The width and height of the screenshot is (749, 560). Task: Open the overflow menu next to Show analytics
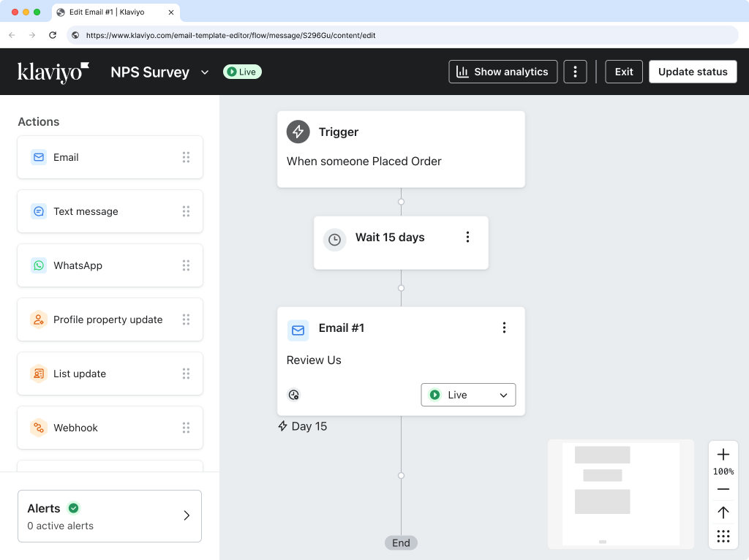575,71
